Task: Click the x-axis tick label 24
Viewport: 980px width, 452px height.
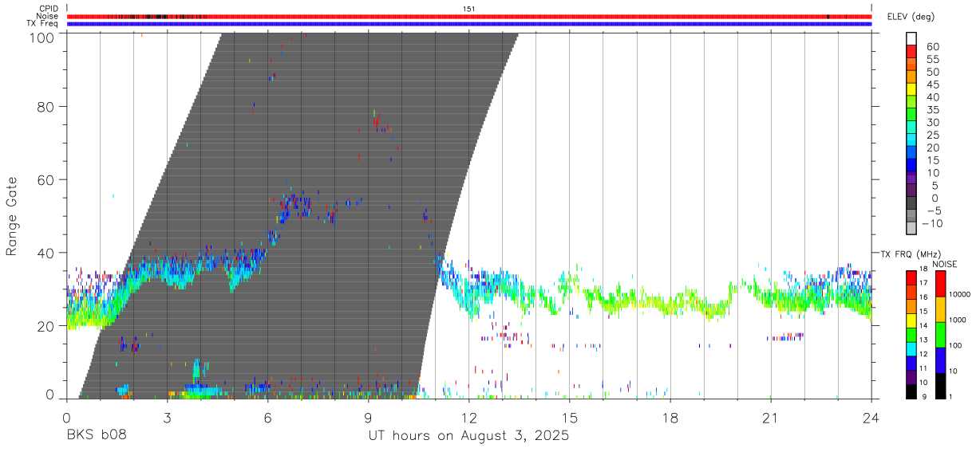Action: click(x=871, y=418)
